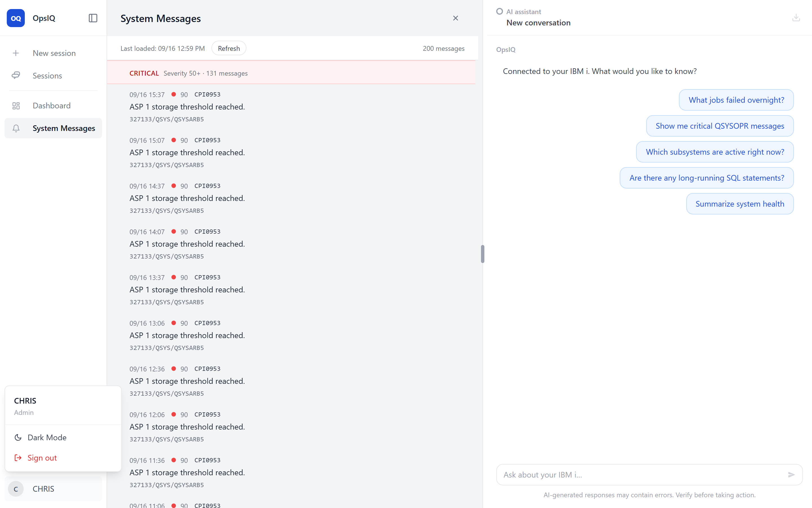Open the 09/16 14:37 storage threshold message
812x508 pixels.
(291, 198)
